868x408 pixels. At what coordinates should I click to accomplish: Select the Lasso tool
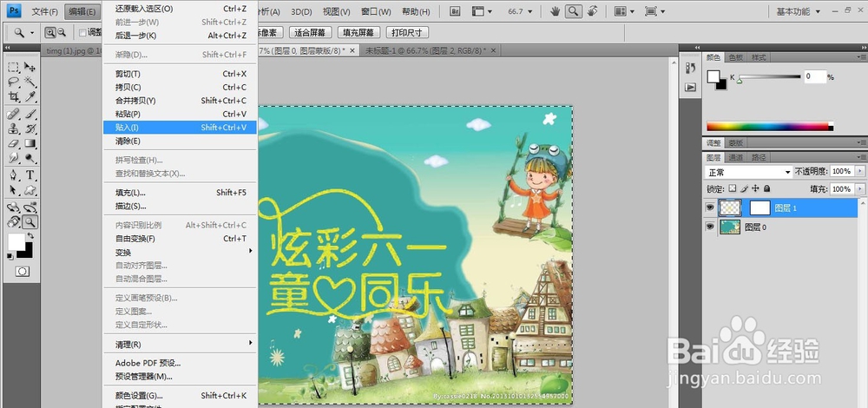click(x=14, y=82)
